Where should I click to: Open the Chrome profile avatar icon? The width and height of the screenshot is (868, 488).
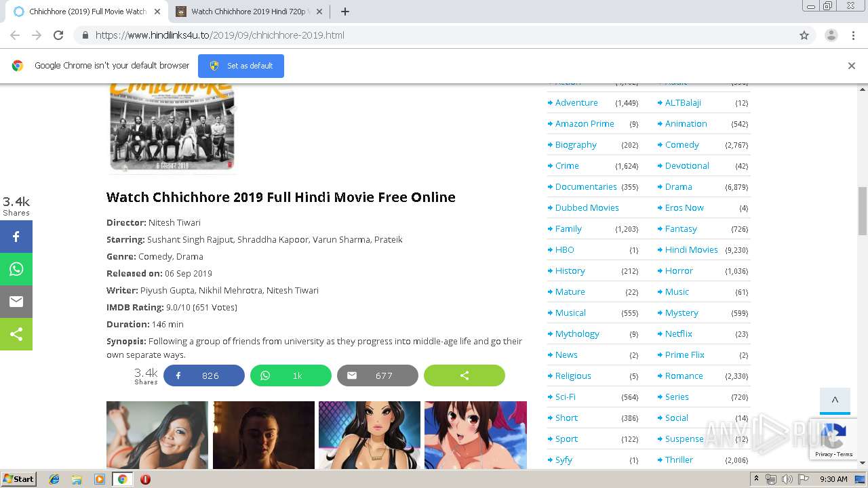(831, 35)
